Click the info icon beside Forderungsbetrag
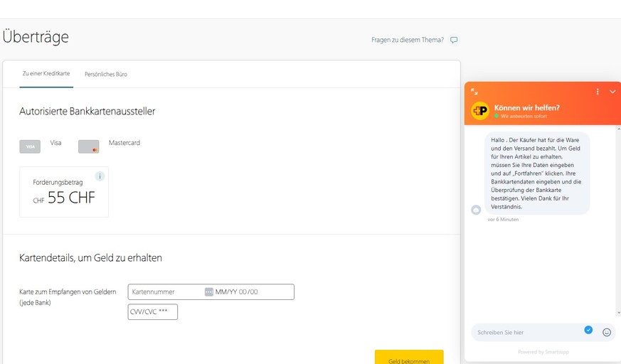Screen dimensions: 621x364 tap(100, 176)
